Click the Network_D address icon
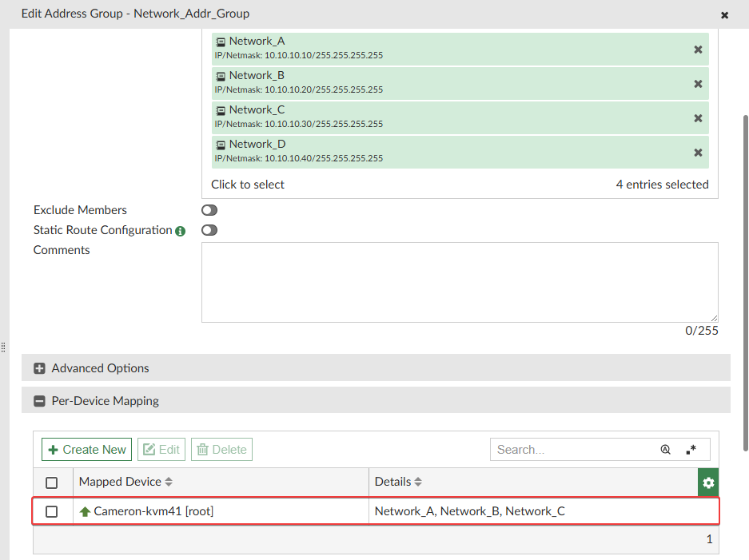This screenshot has width=749, height=560. point(220,145)
